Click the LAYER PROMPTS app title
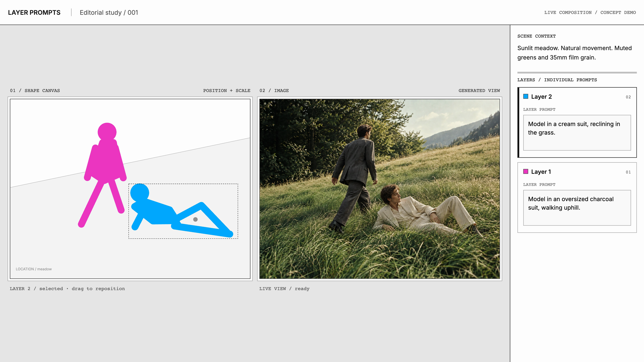The height and width of the screenshot is (362, 644). click(x=34, y=13)
